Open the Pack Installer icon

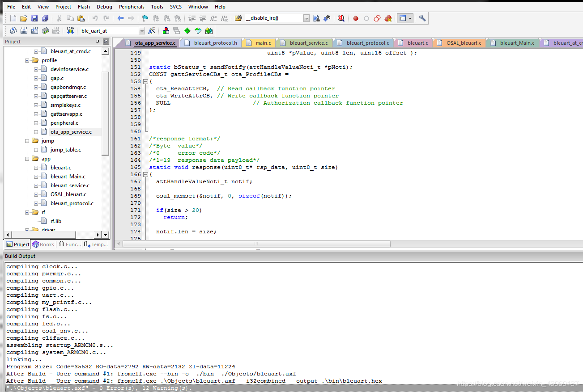pyautogui.click(x=209, y=31)
